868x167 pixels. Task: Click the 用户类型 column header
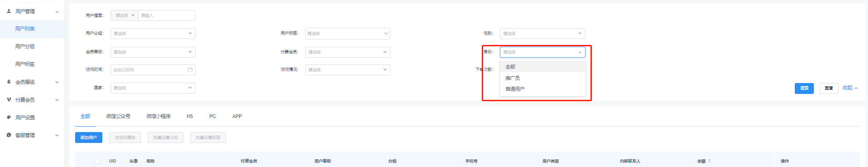pyautogui.click(x=550, y=161)
